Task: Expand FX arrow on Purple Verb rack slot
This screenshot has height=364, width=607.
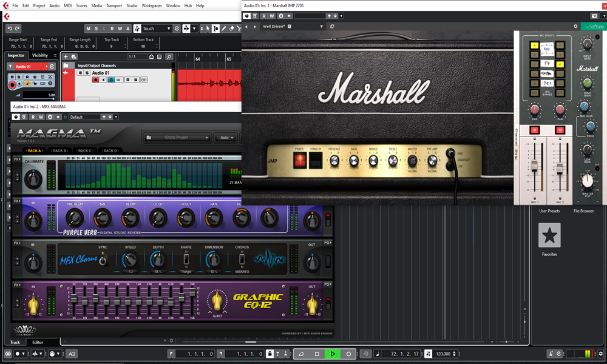Action: (x=17, y=201)
